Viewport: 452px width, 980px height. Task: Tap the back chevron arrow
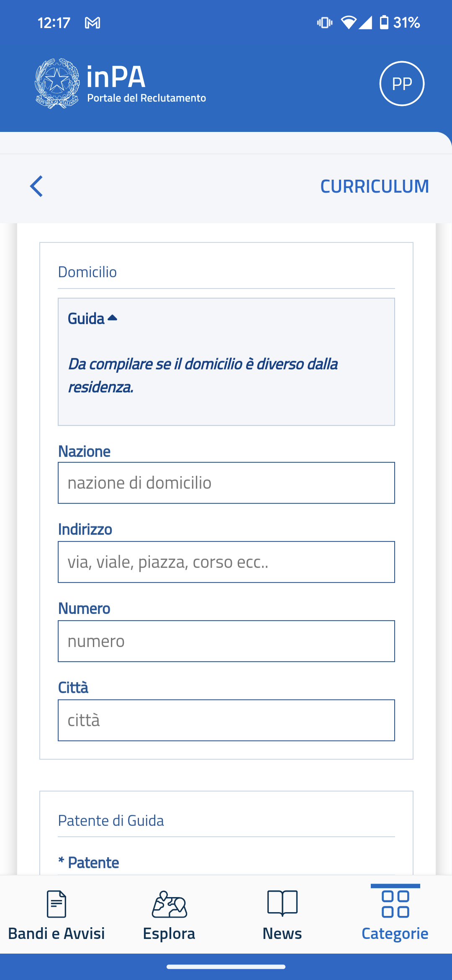(x=37, y=186)
